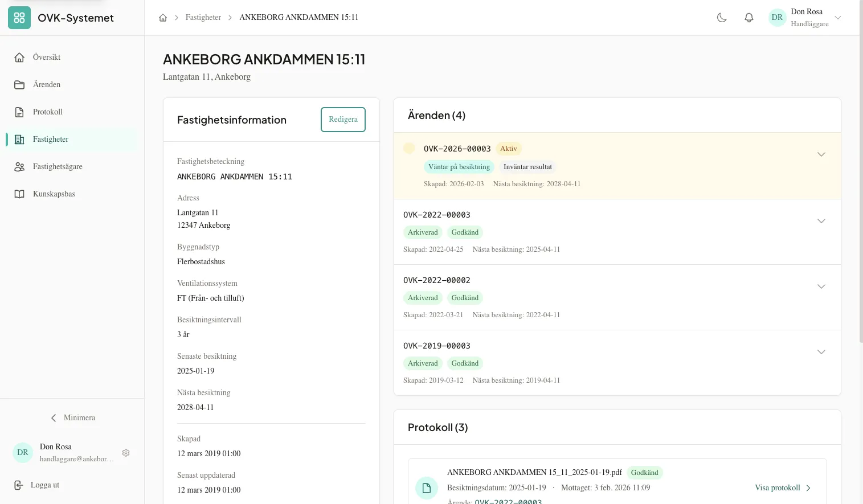863x504 pixels.
Task: Click the yellow status dot on OVK-2026-00003
Action: click(409, 149)
